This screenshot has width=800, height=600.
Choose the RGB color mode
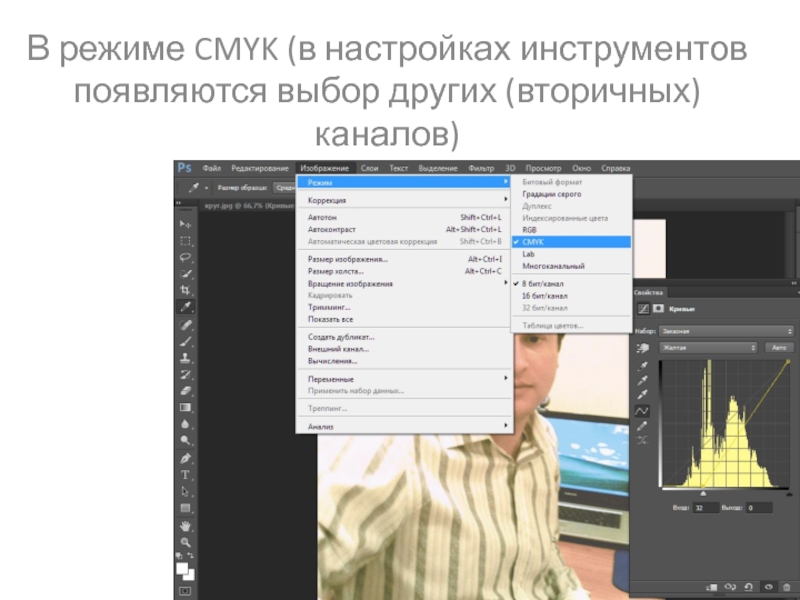point(571,230)
